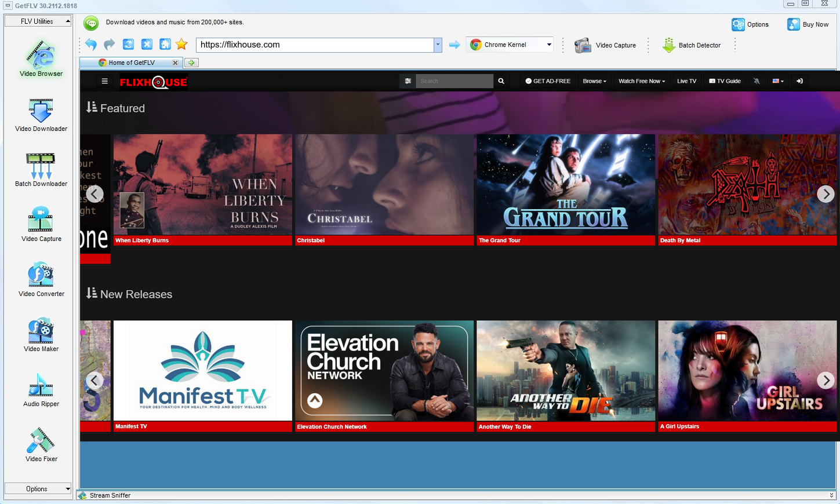The width and height of the screenshot is (840, 504).
Task: Open the Video Downloader utility
Action: pyautogui.click(x=41, y=115)
